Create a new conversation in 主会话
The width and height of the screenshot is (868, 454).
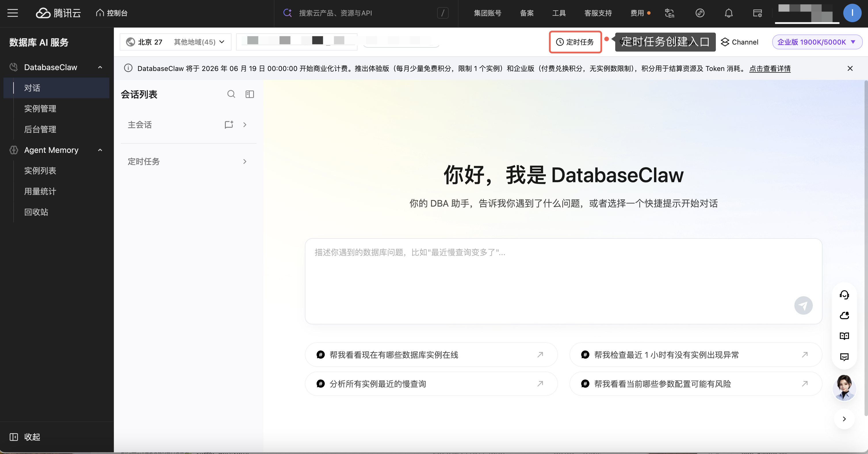pyautogui.click(x=229, y=124)
